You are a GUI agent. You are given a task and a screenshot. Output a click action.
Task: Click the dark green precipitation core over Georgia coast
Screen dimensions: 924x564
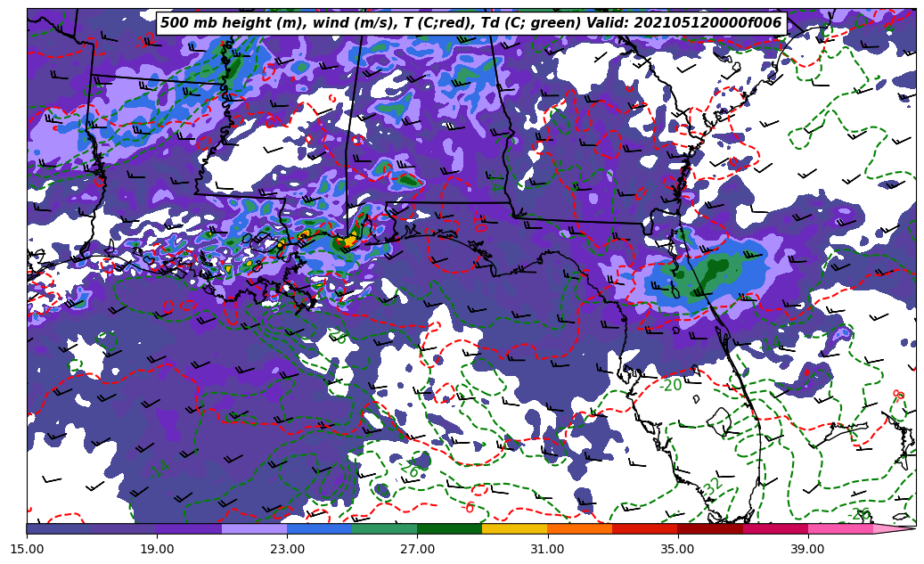pos(707,272)
